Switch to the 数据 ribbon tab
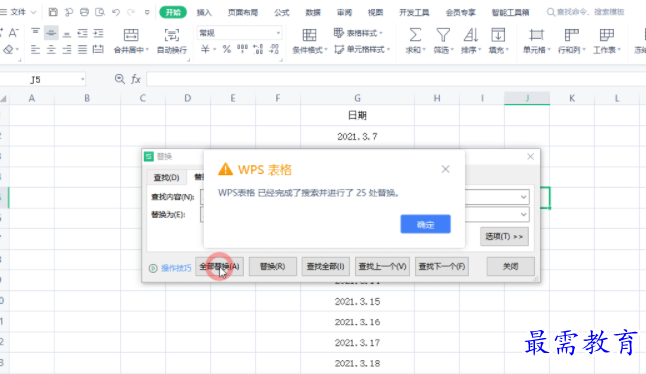 point(313,12)
